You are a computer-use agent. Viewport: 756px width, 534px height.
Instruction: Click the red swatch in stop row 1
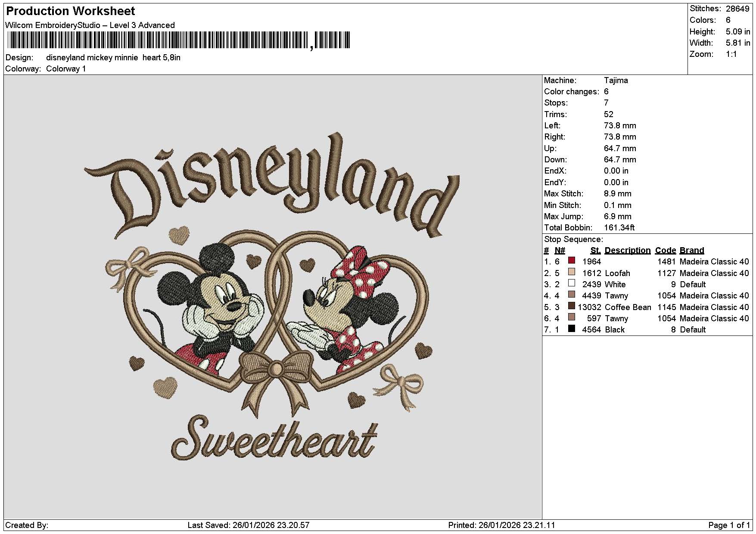(572, 261)
